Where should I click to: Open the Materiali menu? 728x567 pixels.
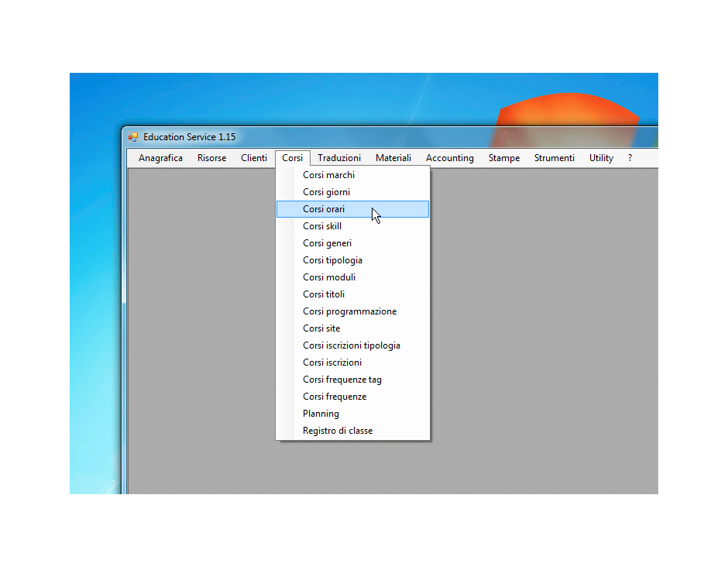click(x=393, y=158)
